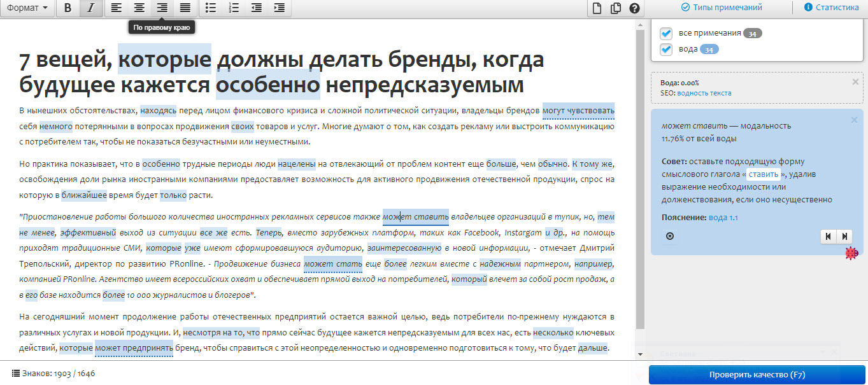Viewport: 868px width, 385px height.
Task: Jump to the next remark arrow
Action: (845, 236)
